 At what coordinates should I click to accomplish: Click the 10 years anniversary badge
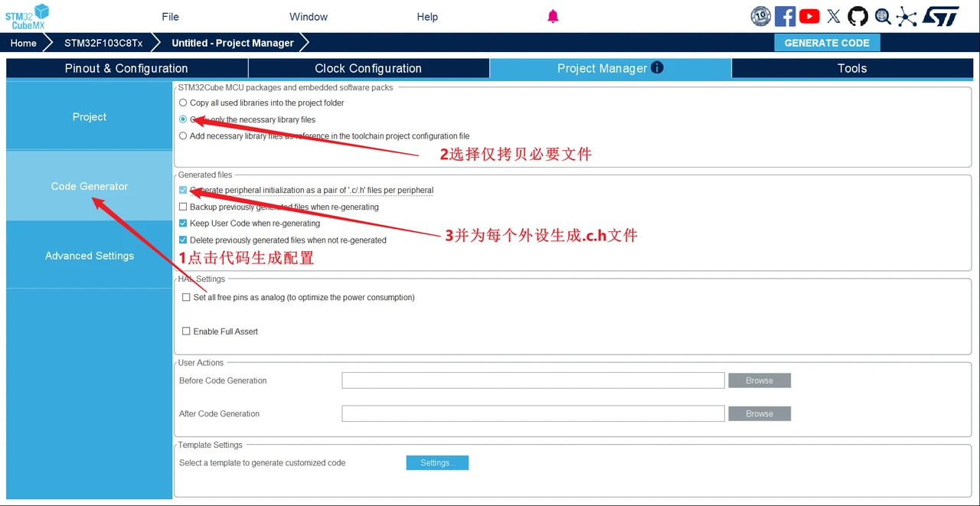point(760,16)
